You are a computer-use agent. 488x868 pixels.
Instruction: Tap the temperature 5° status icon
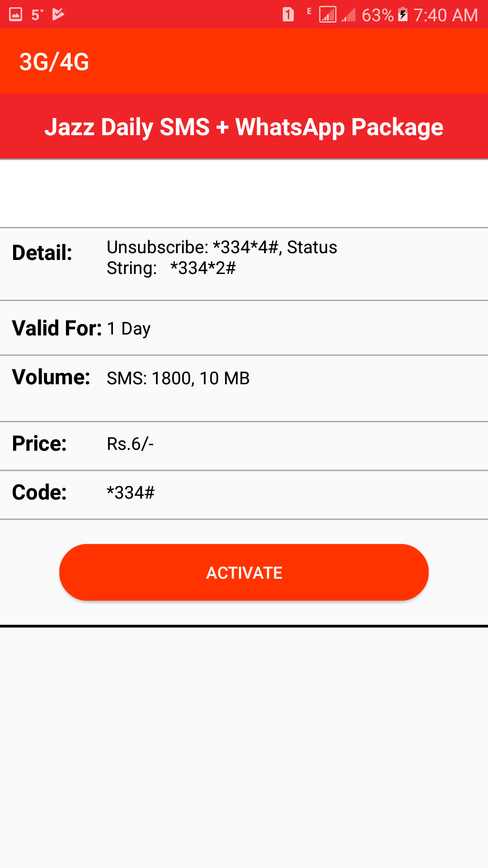[x=37, y=15]
